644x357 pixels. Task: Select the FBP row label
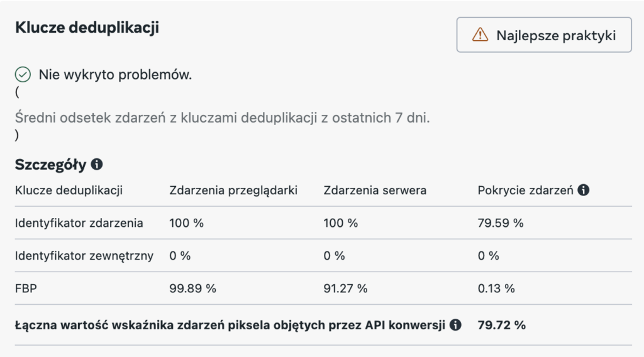[25, 288]
